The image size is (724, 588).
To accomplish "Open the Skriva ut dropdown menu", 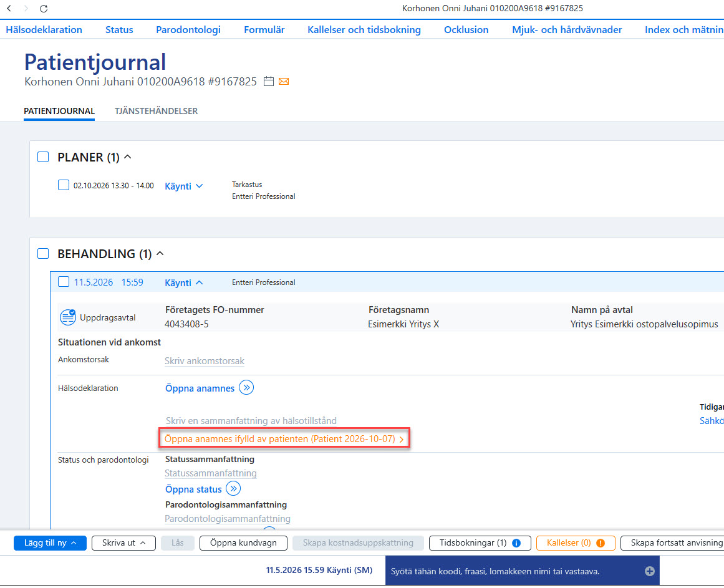I will tap(123, 543).
